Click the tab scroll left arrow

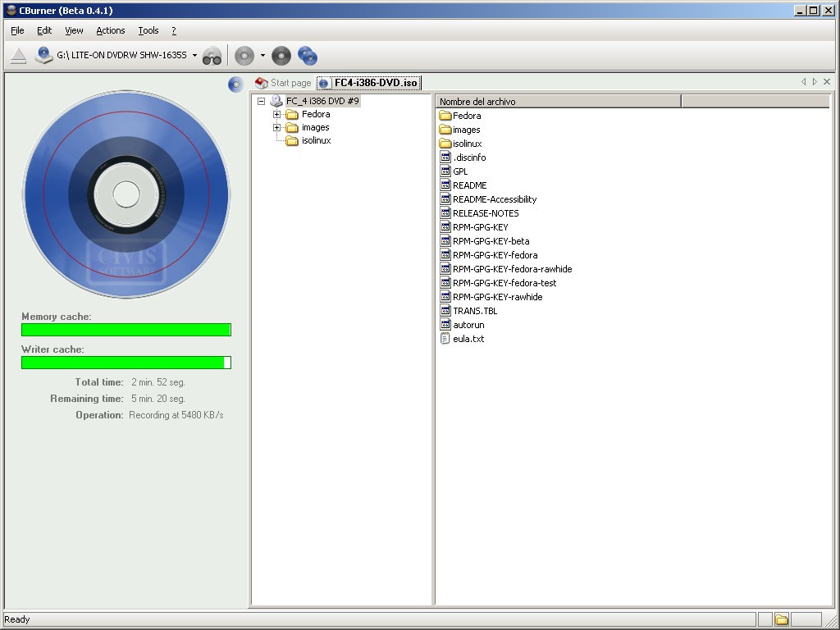pos(804,81)
